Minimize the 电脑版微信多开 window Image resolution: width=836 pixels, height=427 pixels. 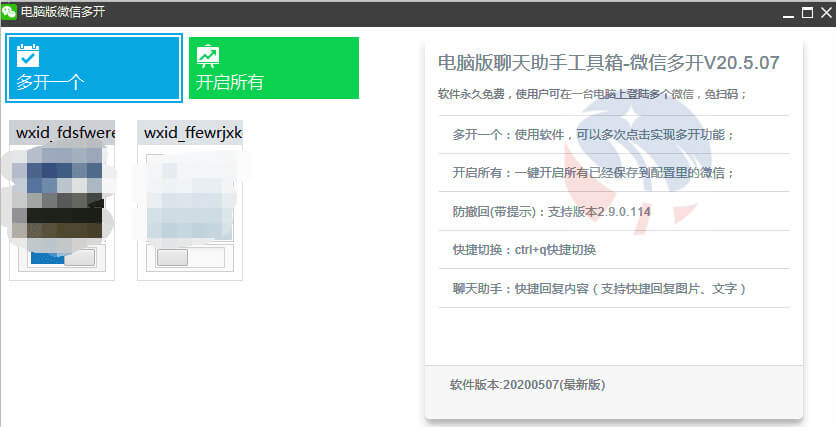pyautogui.click(x=785, y=13)
